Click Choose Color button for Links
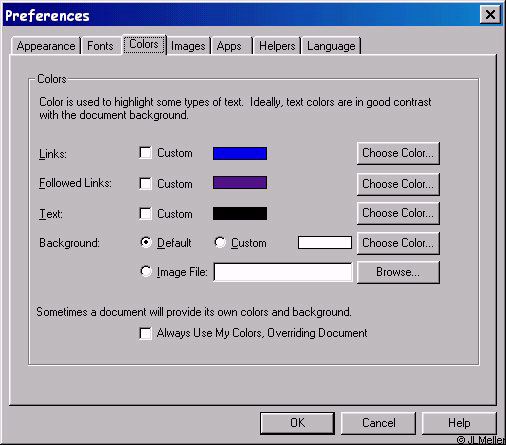Viewport: 506px width, 445px height. coord(398,153)
